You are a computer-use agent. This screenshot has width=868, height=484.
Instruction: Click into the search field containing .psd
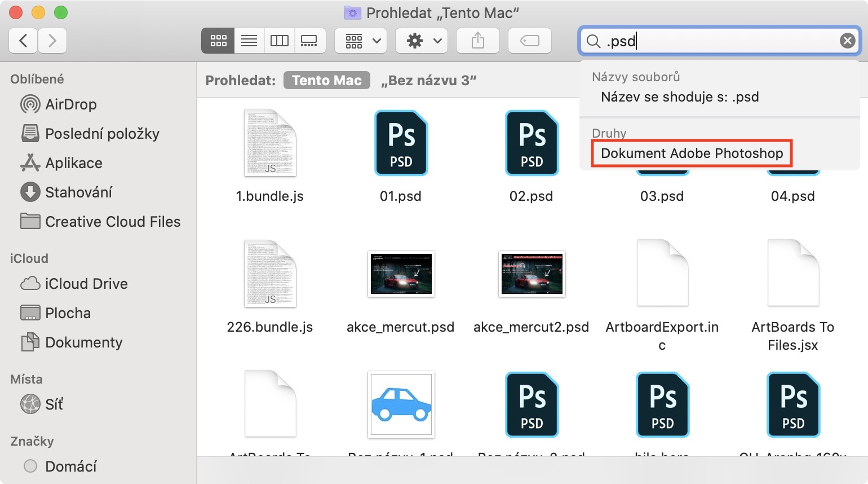coord(720,41)
